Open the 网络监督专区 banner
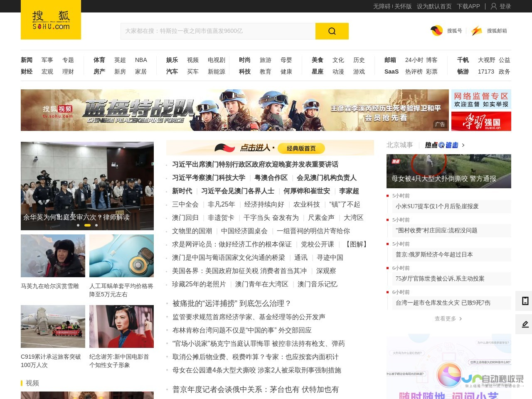 click(481, 99)
